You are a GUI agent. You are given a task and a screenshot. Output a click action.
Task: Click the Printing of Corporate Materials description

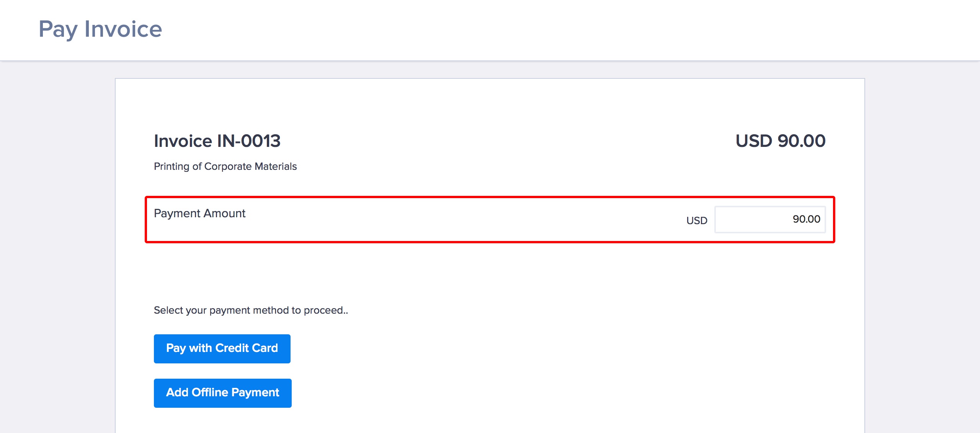tap(225, 166)
